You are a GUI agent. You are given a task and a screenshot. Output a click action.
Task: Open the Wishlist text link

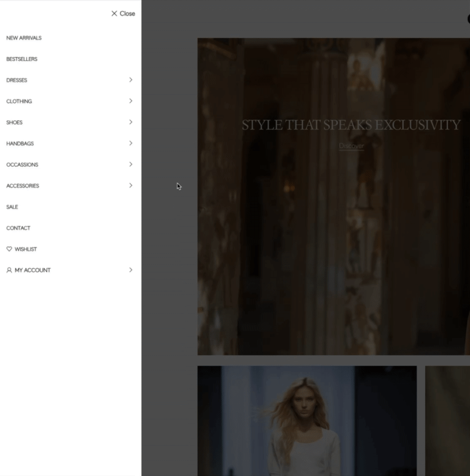point(26,249)
